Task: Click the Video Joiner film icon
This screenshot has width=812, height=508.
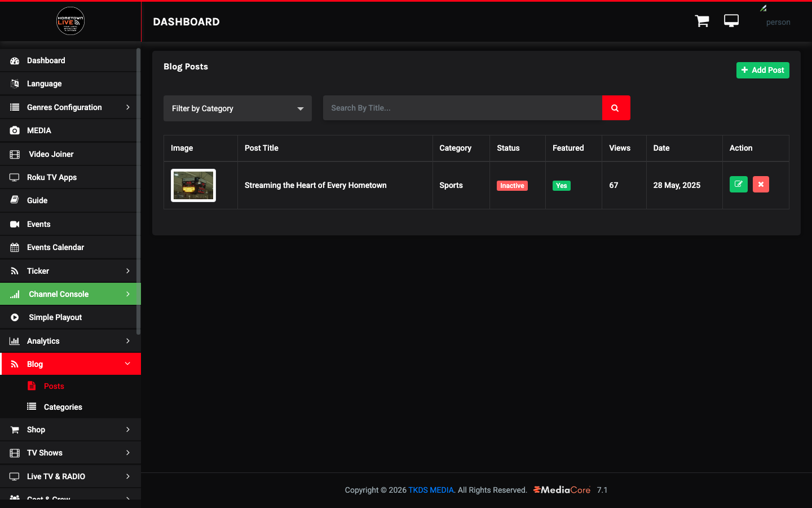Action: point(15,154)
